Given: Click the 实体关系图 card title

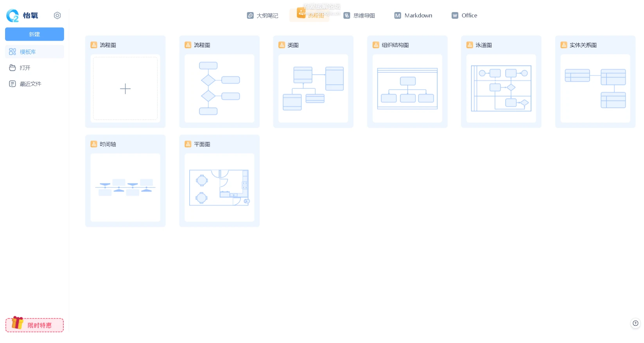Looking at the screenshot, I should [583, 45].
